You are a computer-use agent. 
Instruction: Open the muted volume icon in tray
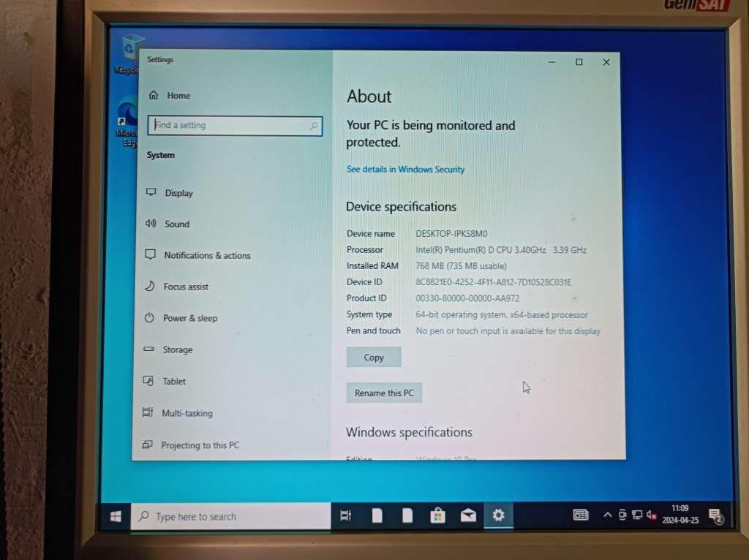pos(651,515)
